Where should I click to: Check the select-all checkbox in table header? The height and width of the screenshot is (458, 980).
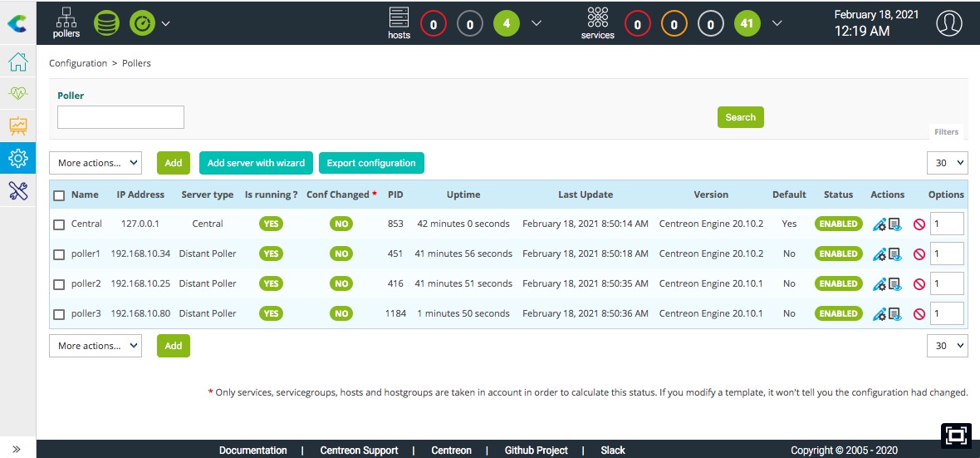pyautogui.click(x=59, y=195)
